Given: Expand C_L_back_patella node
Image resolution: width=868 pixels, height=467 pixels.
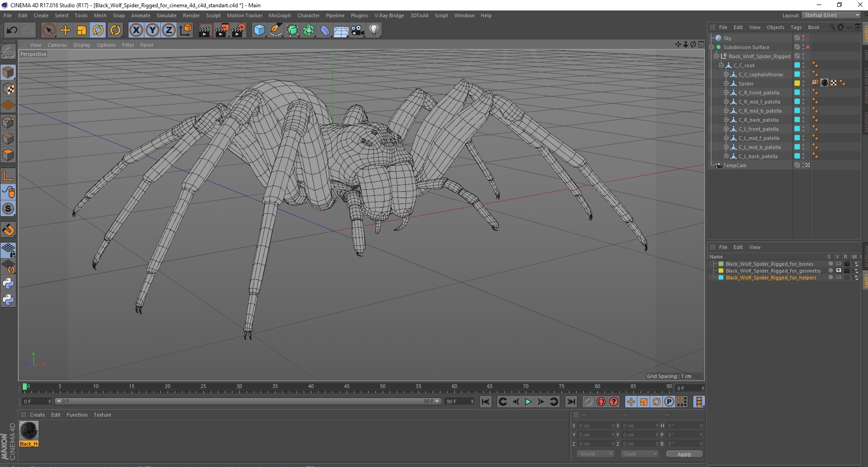Looking at the screenshot, I should pos(726,156).
